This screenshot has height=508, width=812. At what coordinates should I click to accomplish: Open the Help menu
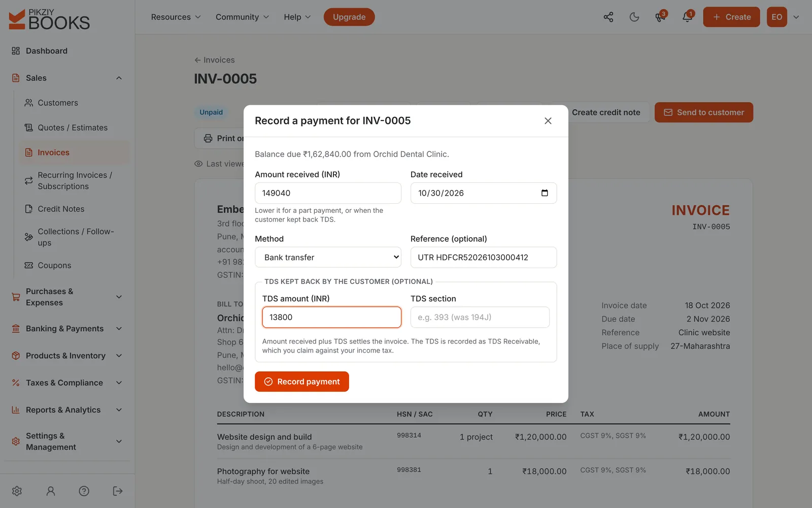click(x=297, y=17)
